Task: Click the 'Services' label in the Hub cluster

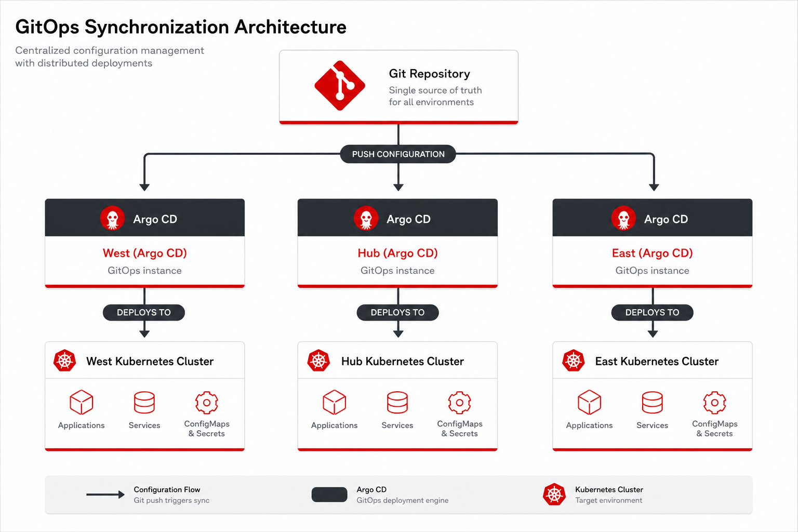Action: (x=397, y=425)
